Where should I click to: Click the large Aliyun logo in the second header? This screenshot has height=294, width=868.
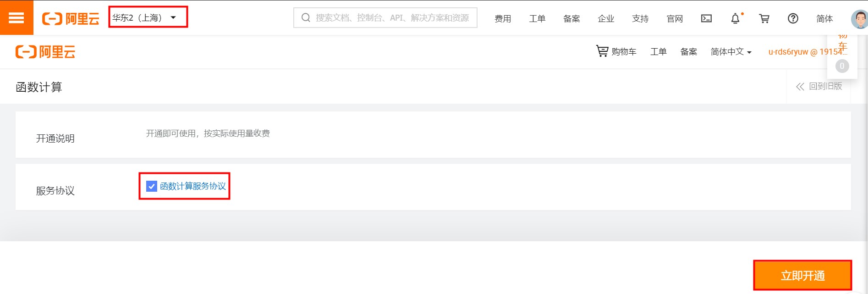[45, 52]
